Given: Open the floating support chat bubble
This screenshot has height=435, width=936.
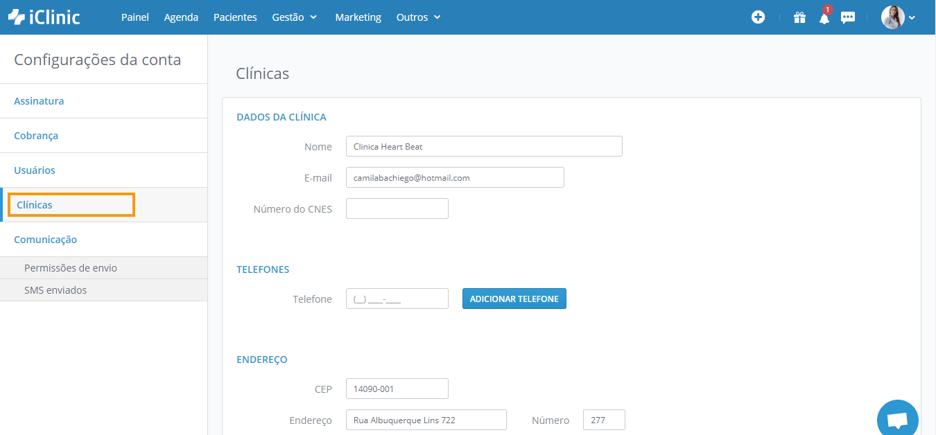Looking at the screenshot, I should coord(898,420).
